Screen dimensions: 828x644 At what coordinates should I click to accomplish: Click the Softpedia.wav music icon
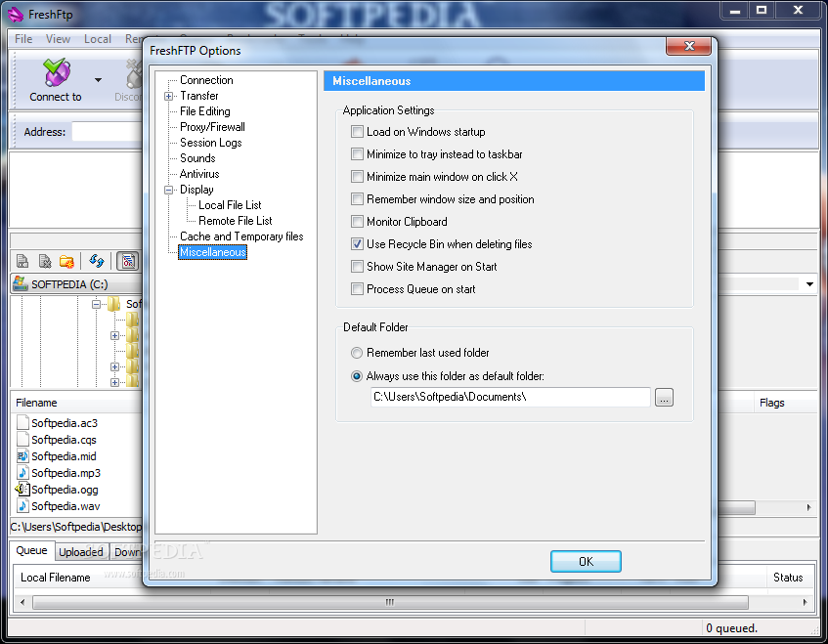point(22,505)
